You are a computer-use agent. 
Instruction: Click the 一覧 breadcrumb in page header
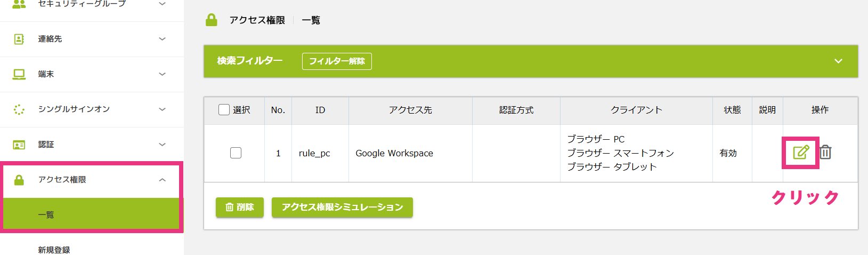coord(311,20)
